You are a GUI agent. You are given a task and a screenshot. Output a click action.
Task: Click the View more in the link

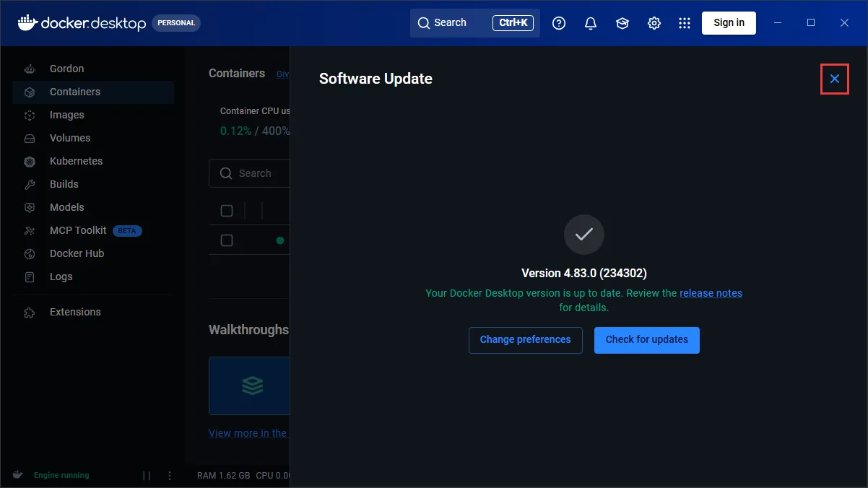coord(248,433)
